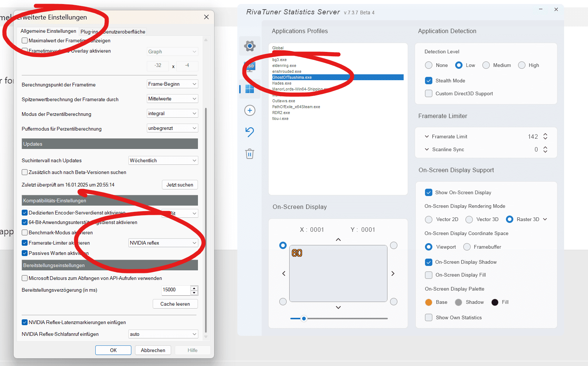Decrease Scanline Sync with down arrow
Screen dimensions: 588x366
pyautogui.click(x=545, y=151)
